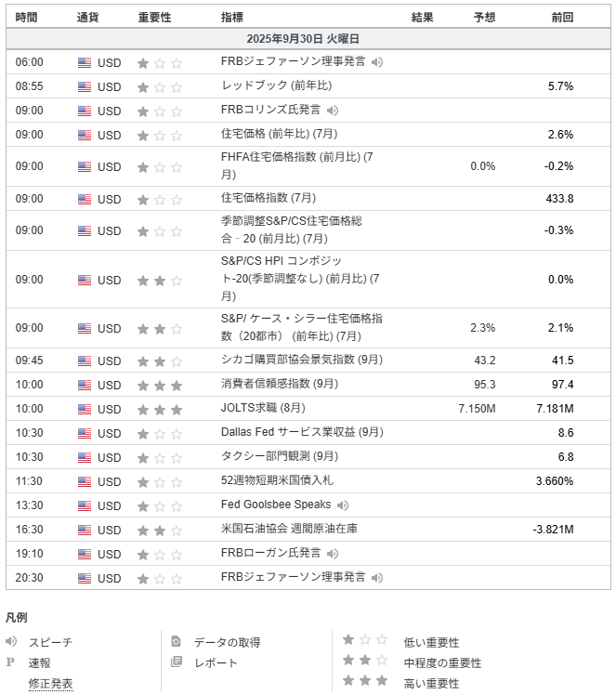Click 前回 column header
This screenshot has width=616, height=695.
tap(561, 17)
